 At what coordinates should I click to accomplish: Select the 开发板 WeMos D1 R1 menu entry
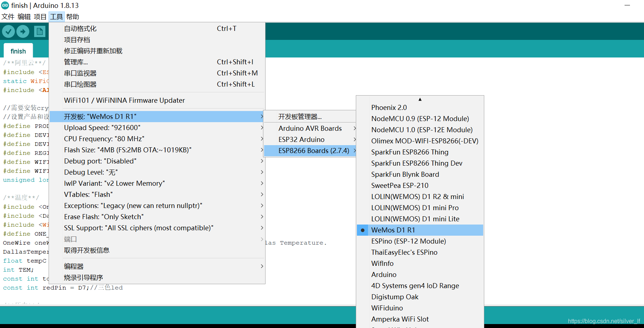pyautogui.click(x=157, y=116)
